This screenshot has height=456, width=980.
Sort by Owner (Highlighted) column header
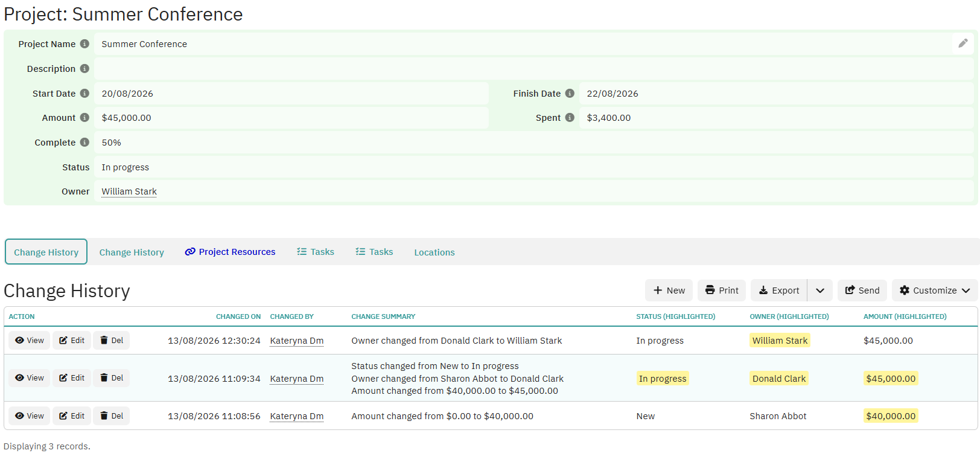pos(789,316)
